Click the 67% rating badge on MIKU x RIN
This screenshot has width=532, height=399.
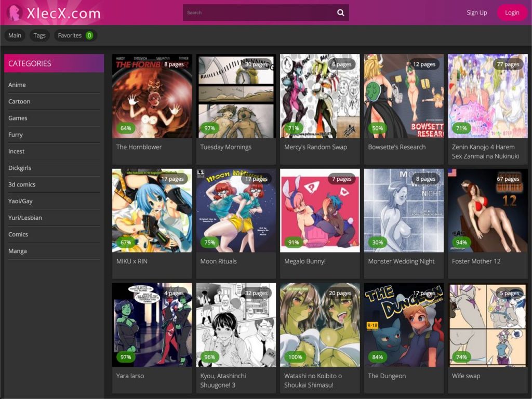pyautogui.click(x=126, y=242)
